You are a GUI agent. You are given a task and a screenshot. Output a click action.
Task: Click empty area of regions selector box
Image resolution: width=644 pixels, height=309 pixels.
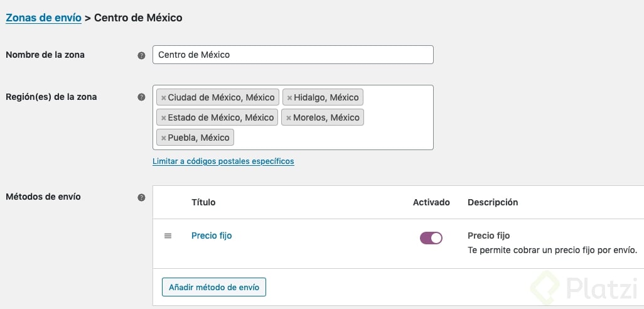click(333, 137)
